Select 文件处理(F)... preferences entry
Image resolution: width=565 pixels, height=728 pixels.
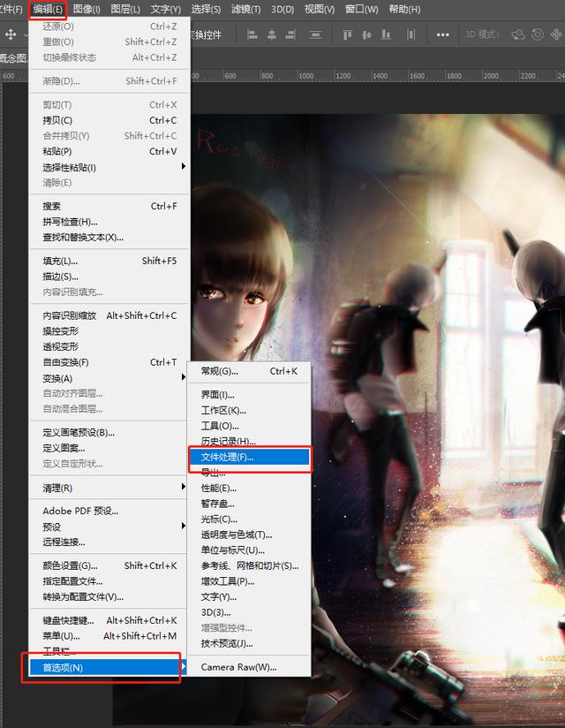coord(249,458)
